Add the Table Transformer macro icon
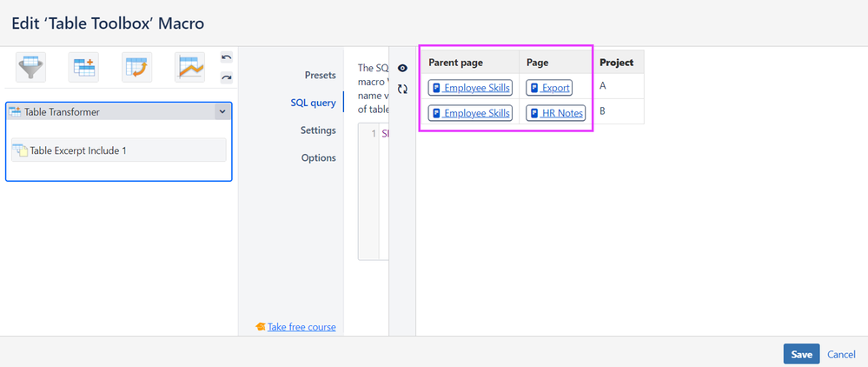868x367 pixels. (x=83, y=67)
